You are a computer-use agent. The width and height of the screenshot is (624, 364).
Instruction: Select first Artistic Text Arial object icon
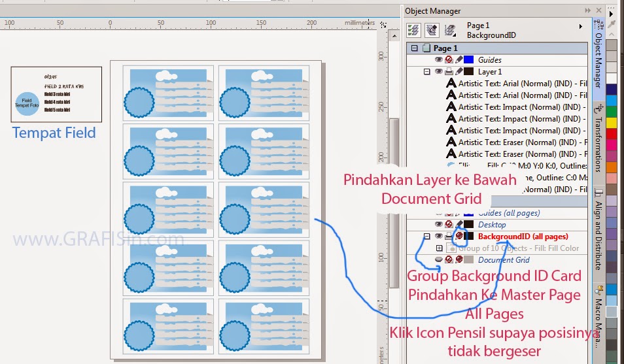(x=451, y=84)
